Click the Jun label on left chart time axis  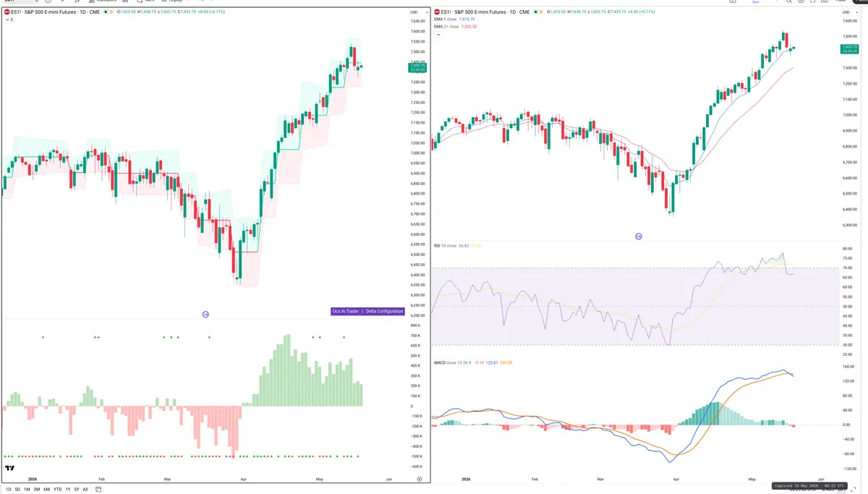point(389,479)
